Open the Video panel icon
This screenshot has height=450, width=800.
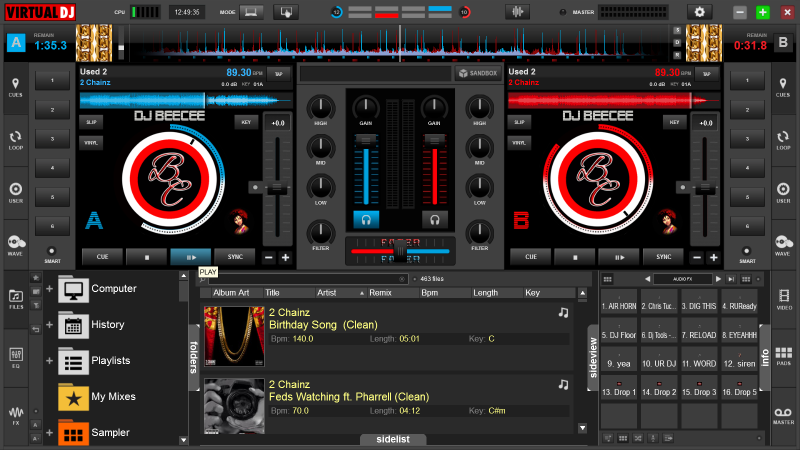point(783,299)
